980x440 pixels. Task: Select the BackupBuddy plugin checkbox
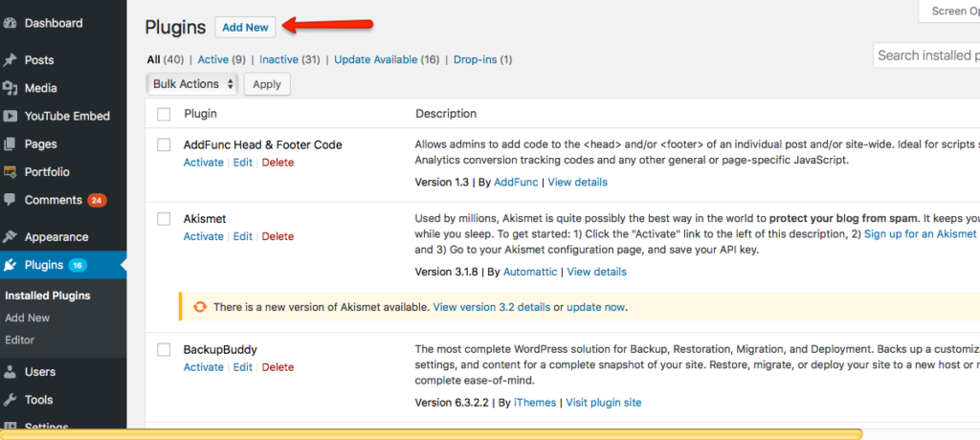[x=164, y=350]
